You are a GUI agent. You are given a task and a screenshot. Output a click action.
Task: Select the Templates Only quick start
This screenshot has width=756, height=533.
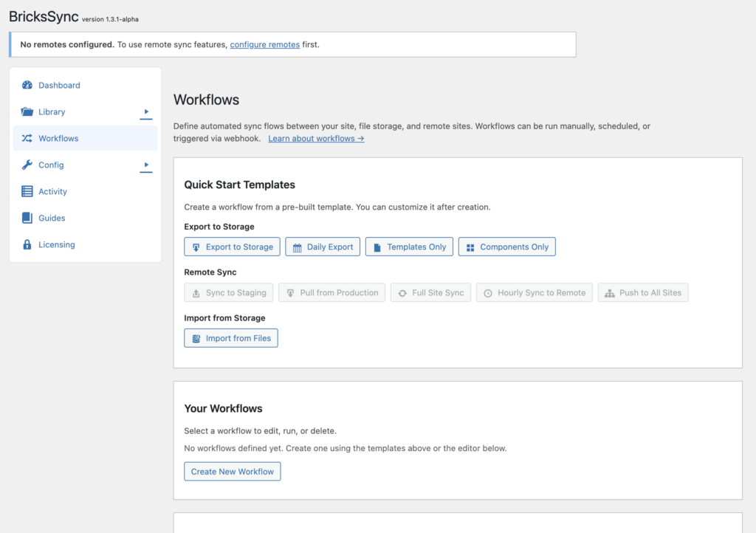click(409, 247)
